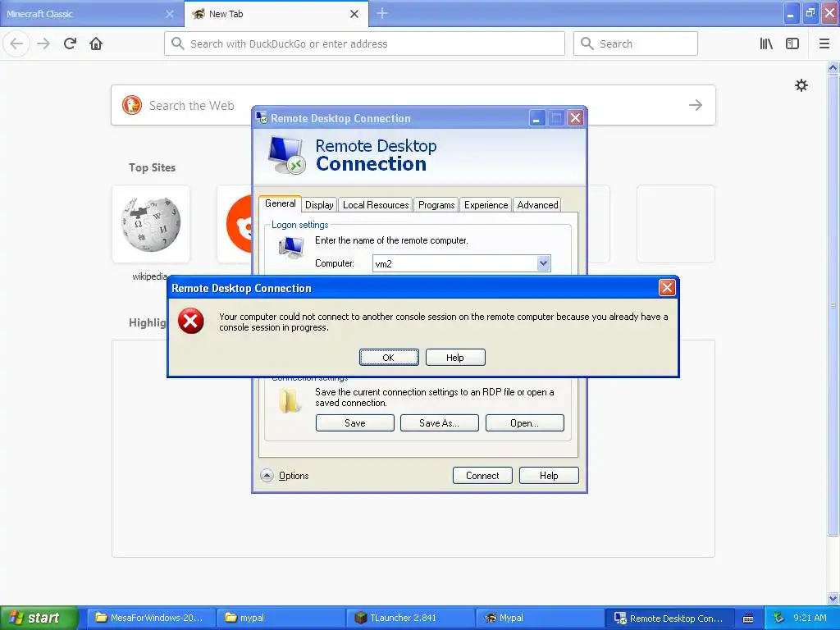Open the browser home page
This screenshot has height=630, width=840.
click(x=96, y=43)
